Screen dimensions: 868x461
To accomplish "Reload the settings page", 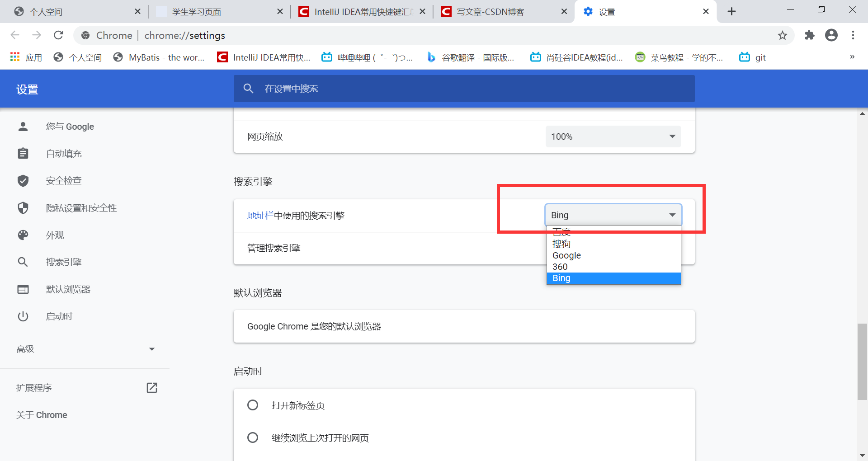I will 58,35.
